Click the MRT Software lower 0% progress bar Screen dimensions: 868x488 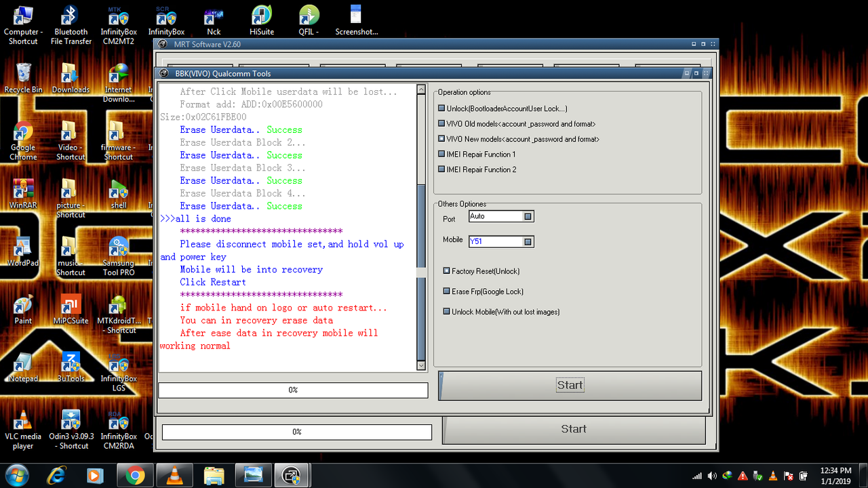coord(297,432)
